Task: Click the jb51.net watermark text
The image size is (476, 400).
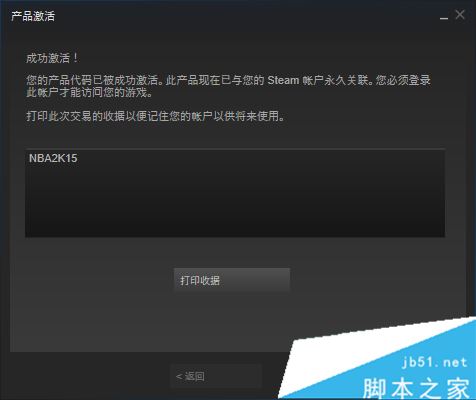Action: click(435, 362)
